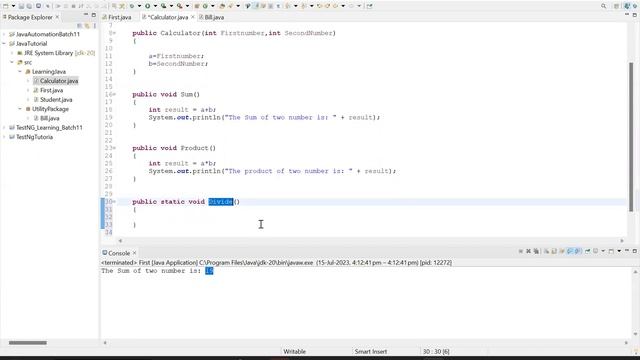
Task: Click the Previous Annotation arrow icon
Action: point(304,6)
